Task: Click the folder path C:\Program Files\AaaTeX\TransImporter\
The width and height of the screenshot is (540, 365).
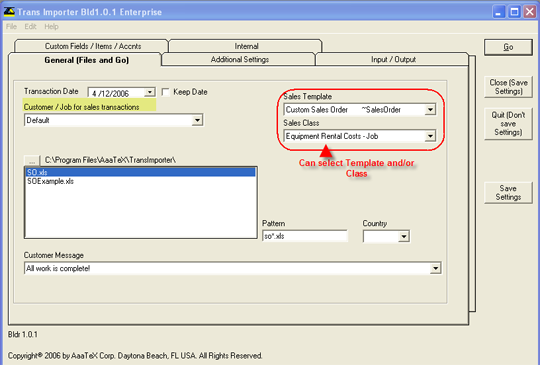Action: pos(110,160)
